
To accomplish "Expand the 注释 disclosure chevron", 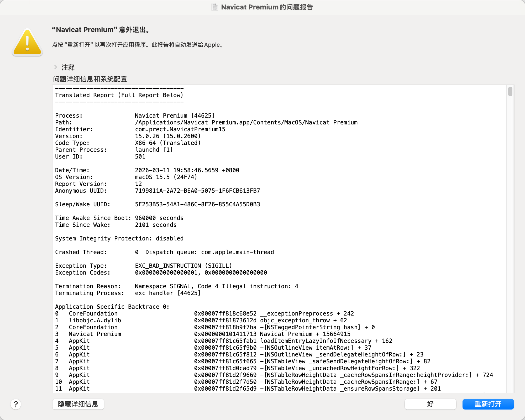I will click(56, 67).
